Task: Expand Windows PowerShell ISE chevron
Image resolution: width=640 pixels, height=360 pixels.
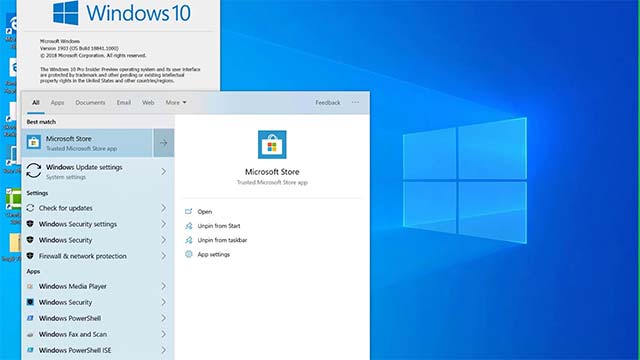Action: tap(164, 350)
